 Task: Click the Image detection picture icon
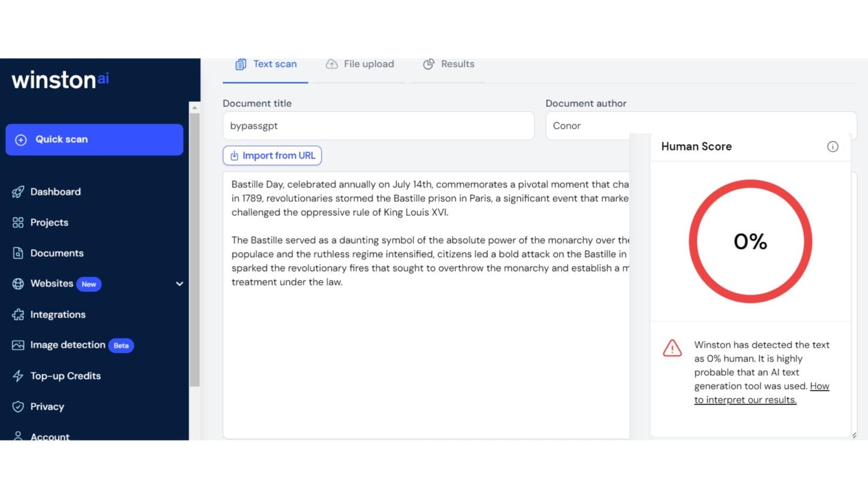[x=17, y=345]
